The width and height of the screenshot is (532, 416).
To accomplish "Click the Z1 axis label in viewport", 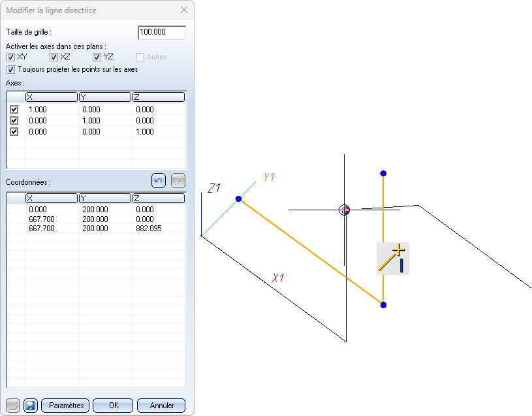I will pyautogui.click(x=214, y=188).
